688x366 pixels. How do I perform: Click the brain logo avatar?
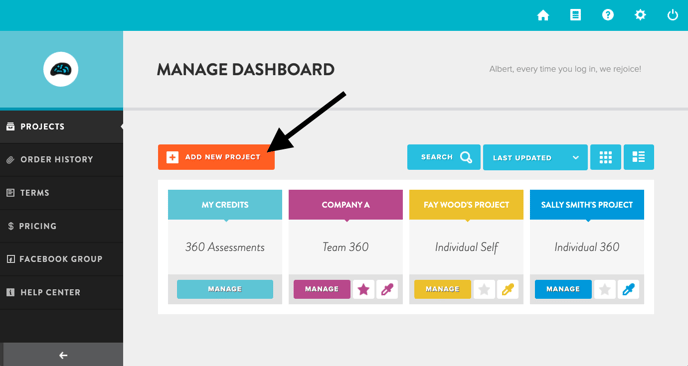coord(61,69)
